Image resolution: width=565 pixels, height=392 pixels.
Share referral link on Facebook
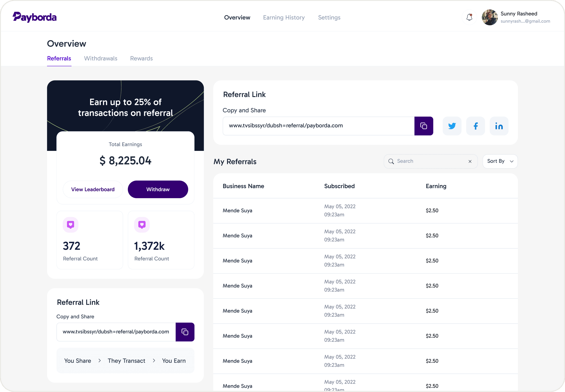[x=475, y=126]
